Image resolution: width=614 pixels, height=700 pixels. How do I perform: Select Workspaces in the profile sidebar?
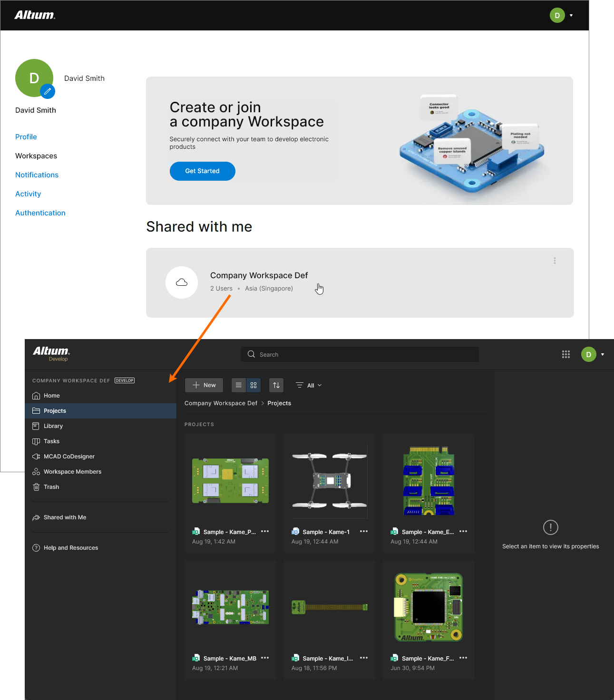tap(36, 156)
